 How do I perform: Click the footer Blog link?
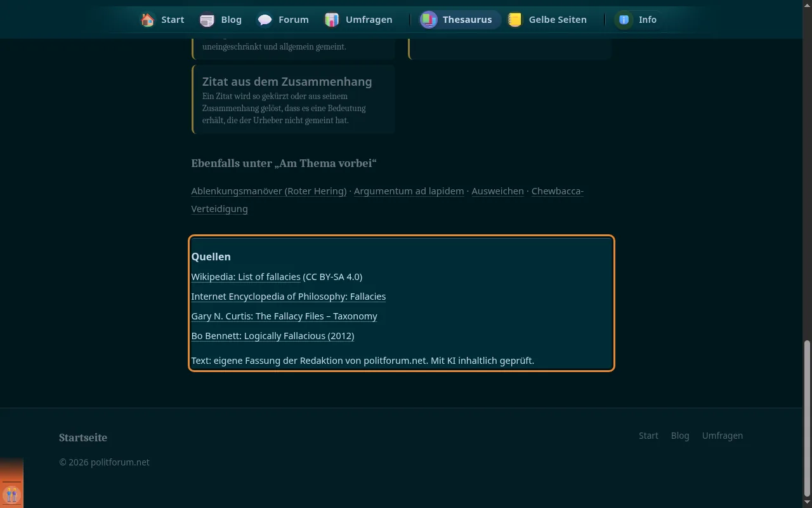tap(680, 436)
